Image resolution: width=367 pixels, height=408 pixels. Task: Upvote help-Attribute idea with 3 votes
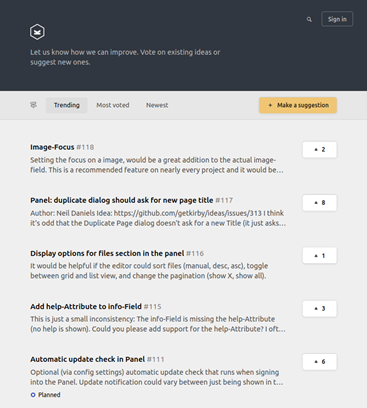pos(320,308)
